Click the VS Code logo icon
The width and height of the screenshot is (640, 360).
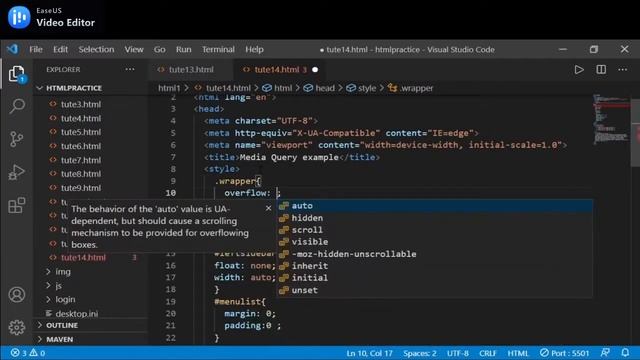pyautogui.click(x=13, y=49)
